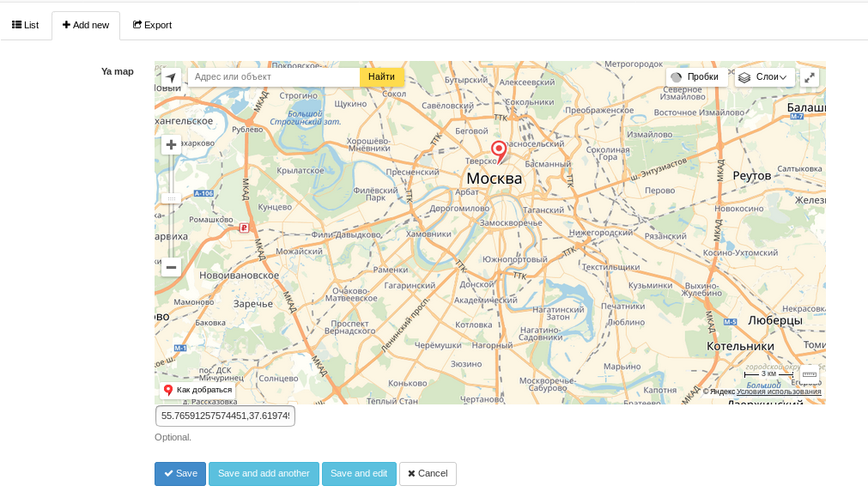Click the M-1 road shield on map
Image resolution: width=868 pixels, height=492 pixels.
coord(180,348)
